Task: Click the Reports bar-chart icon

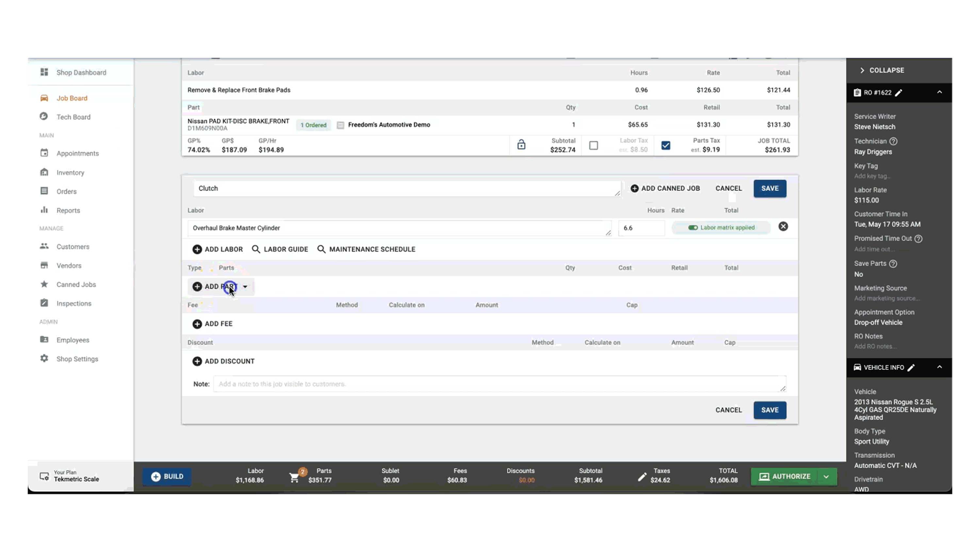Action: point(44,210)
